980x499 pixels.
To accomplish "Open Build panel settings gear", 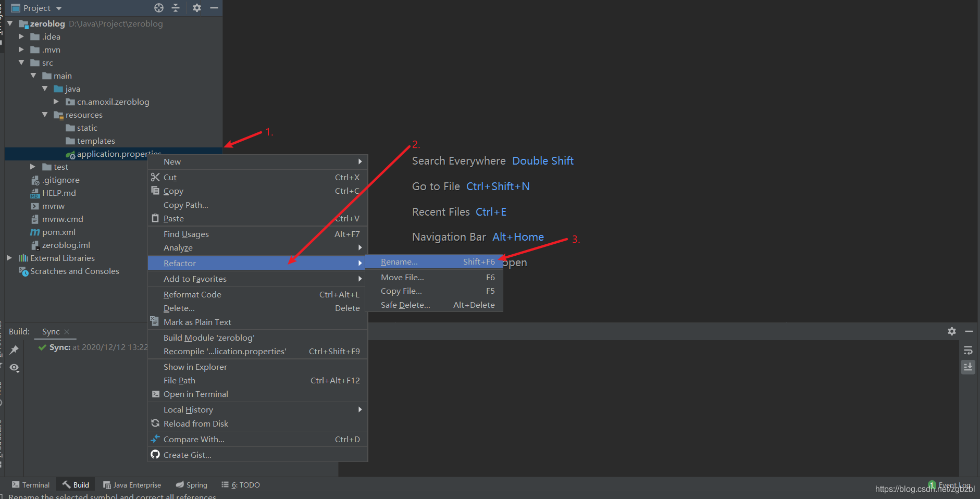I will (x=951, y=331).
